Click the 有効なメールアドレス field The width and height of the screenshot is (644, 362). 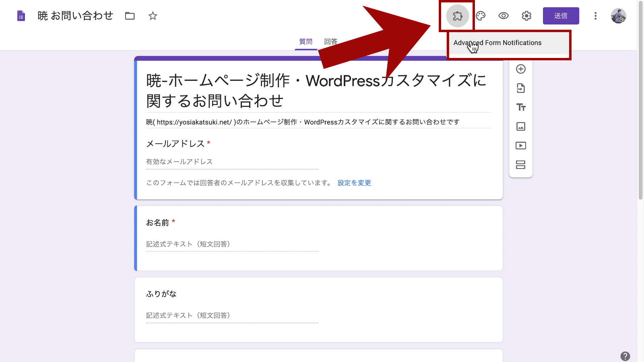tap(232, 162)
